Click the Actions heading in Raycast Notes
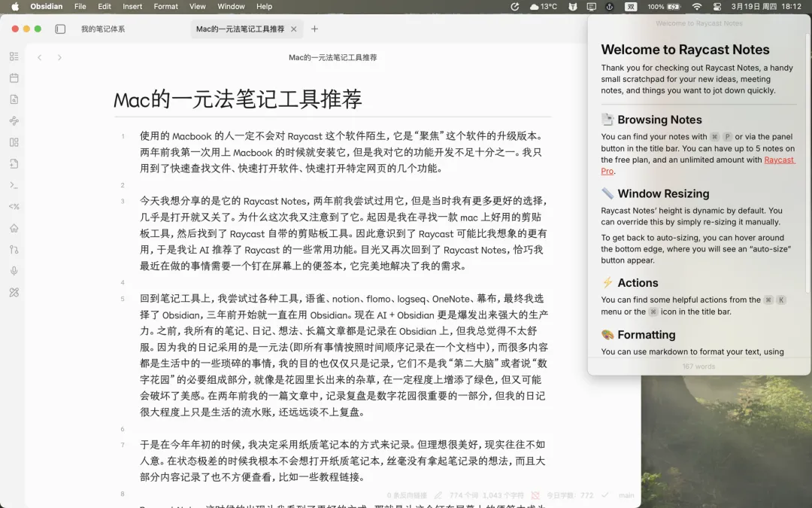Viewport: 812px width, 508px height. pyautogui.click(x=638, y=283)
